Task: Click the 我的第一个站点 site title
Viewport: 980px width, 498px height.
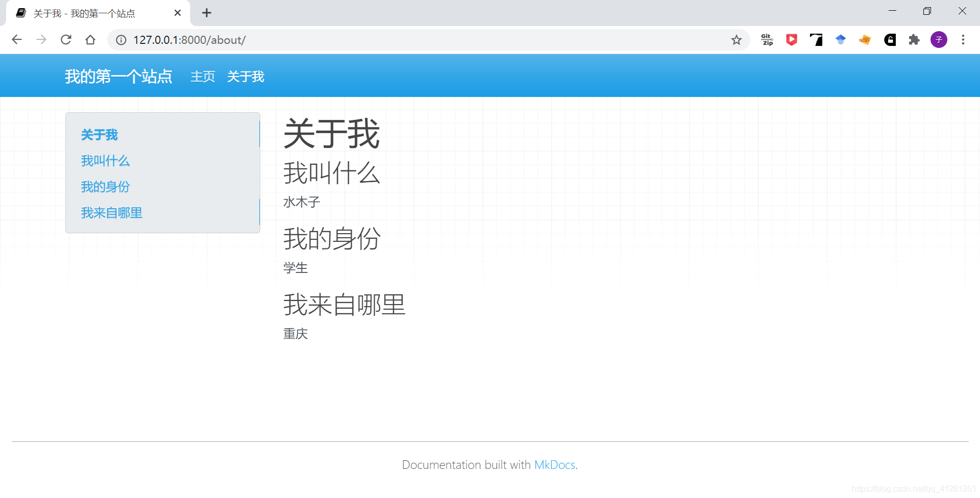Action: click(x=118, y=77)
